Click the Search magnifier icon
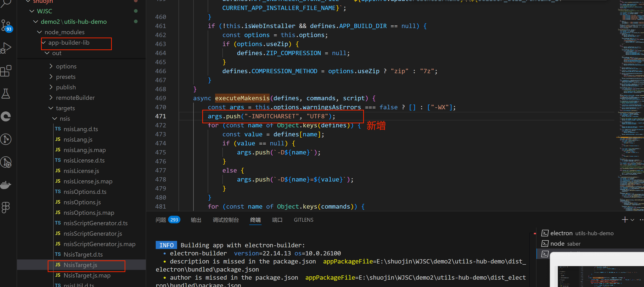The width and height of the screenshot is (644, 287). pos(6,4)
